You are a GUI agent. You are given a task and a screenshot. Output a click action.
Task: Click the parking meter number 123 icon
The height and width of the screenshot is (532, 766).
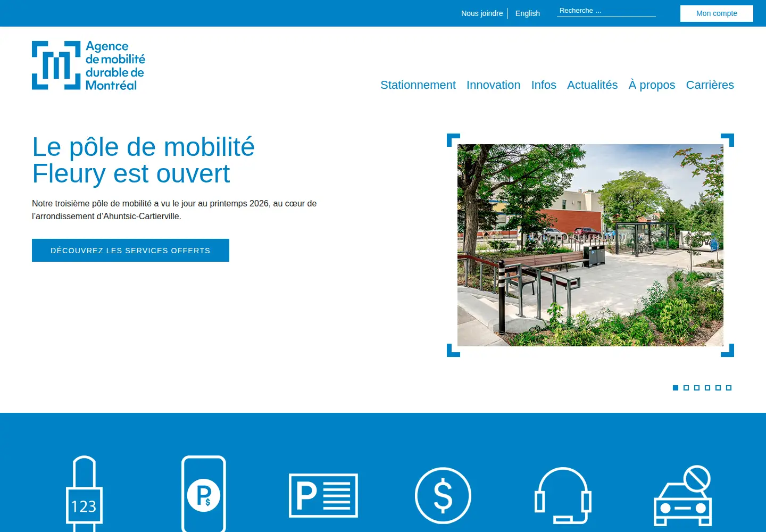pos(84,494)
